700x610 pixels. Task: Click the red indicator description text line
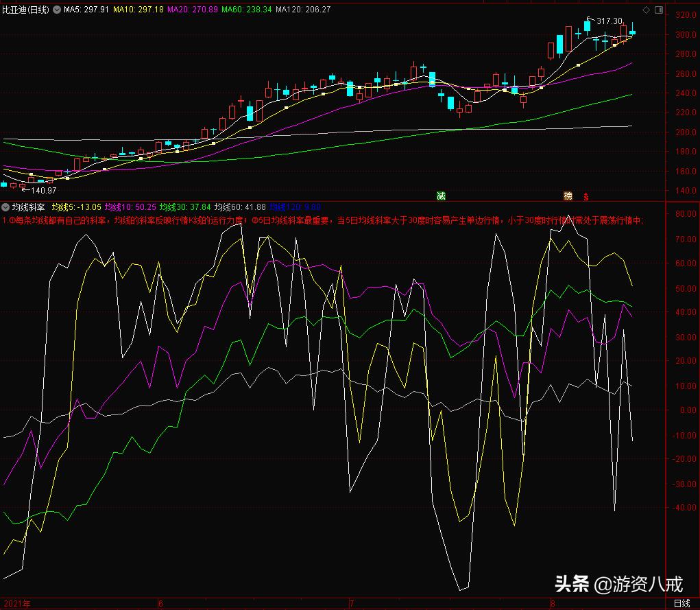point(323,220)
